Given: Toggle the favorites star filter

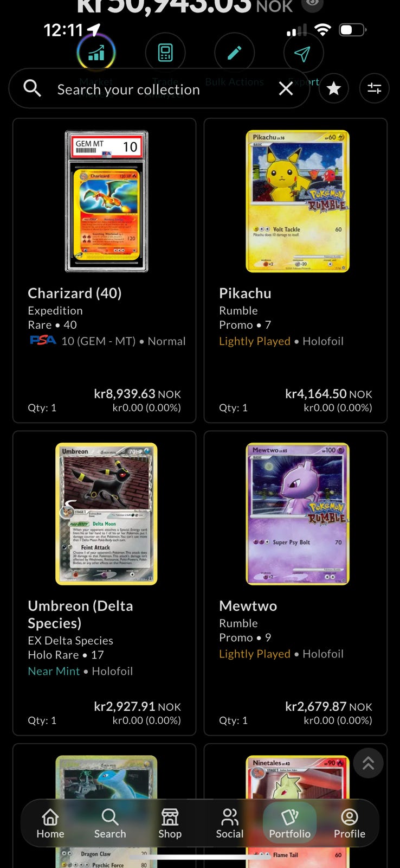Looking at the screenshot, I should 334,88.
